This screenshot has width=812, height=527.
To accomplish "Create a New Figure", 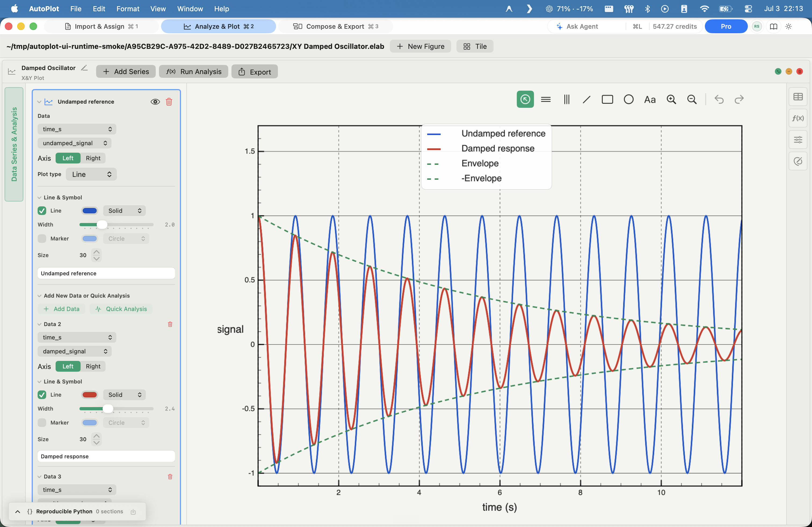I will tap(420, 46).
